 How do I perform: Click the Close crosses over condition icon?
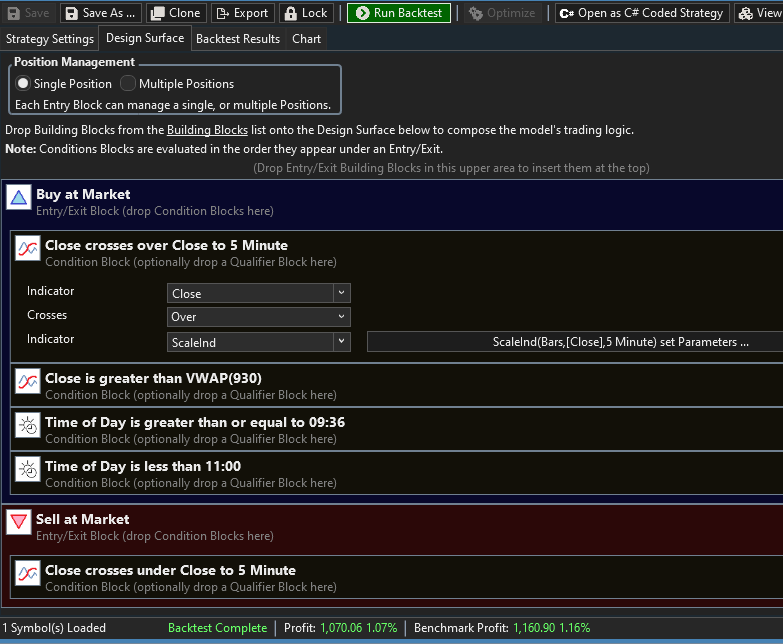click(28, 249)
